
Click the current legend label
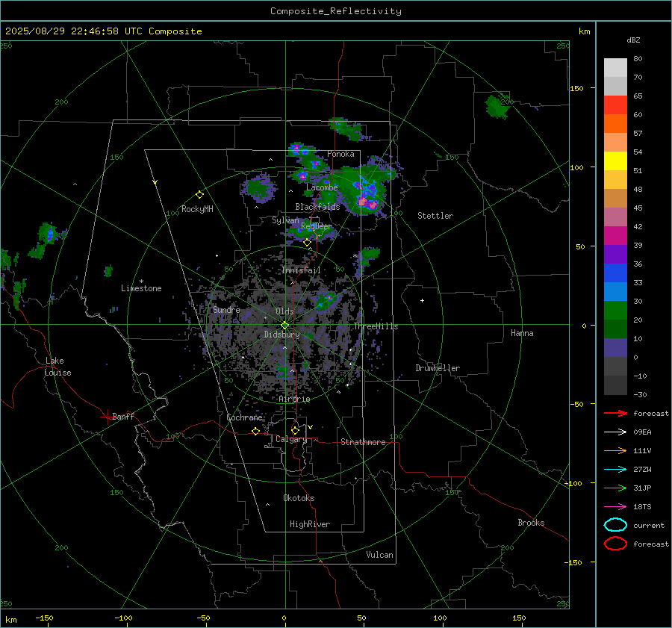pyautogui.click(x=649, y=526)
